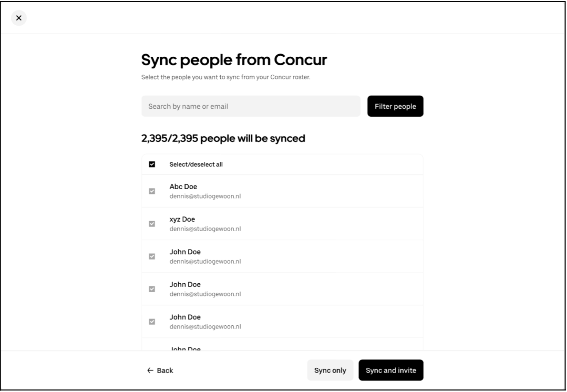Click the search by name or email field
The image size is (567, 392).
[250, 106]
